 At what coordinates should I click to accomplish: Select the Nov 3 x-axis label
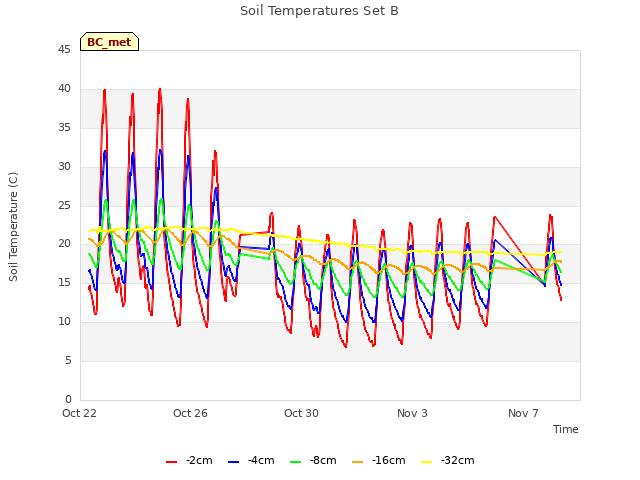coord(412,413)
